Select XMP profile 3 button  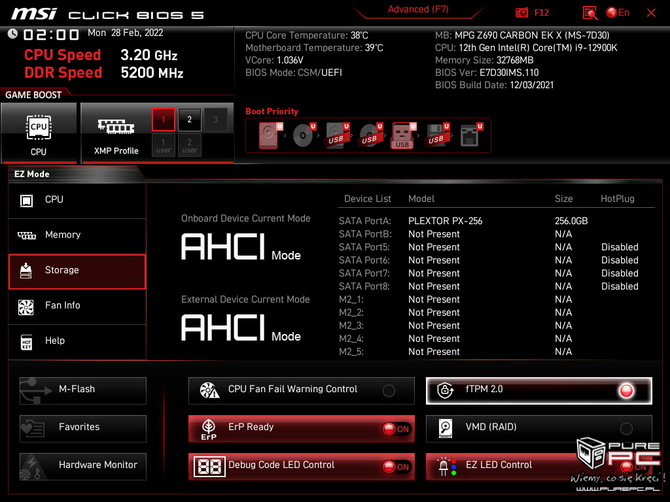[x=215, y=120]
